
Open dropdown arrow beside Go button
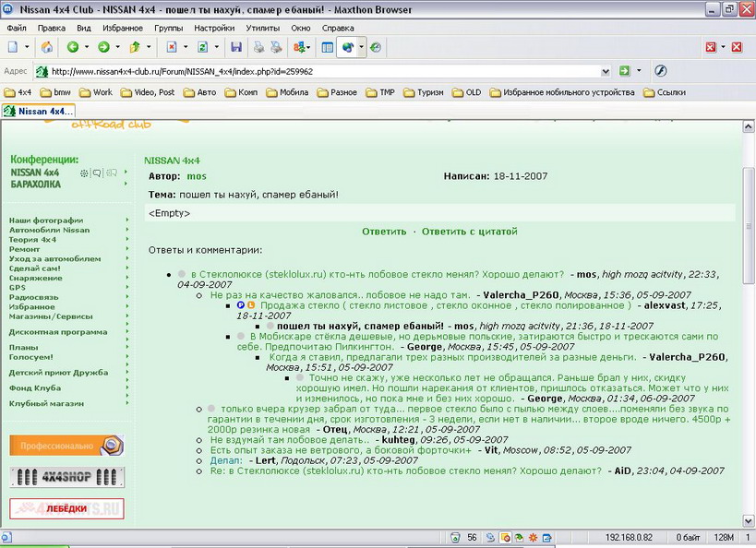(640, 71)
